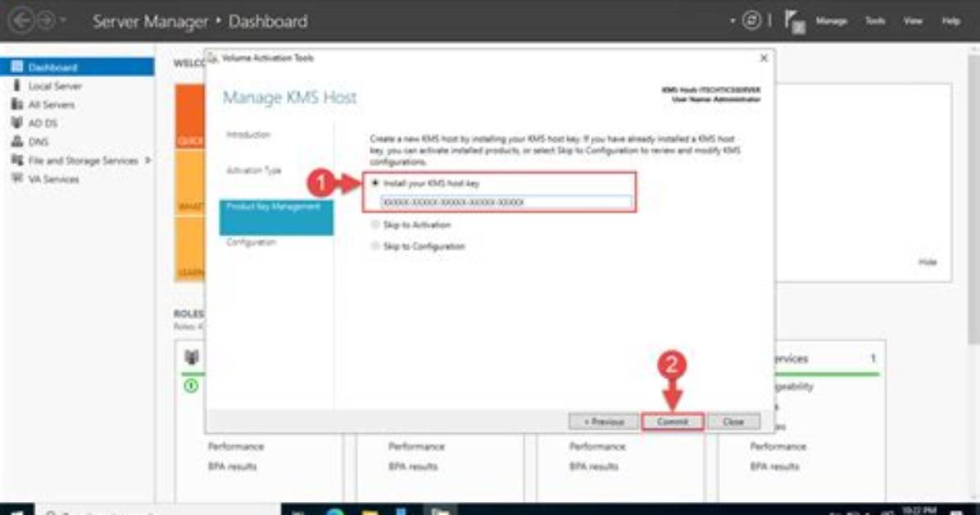The height and width of the screenshot is (515, 980).
Task: Open the Tools menu
Action: pyautogui.click(x=875, y=21)
